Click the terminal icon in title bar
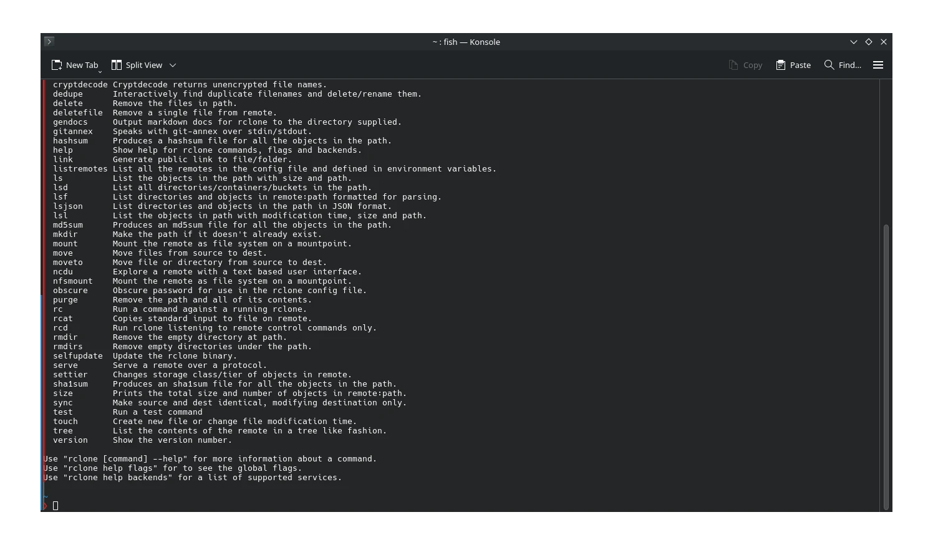This screenshot has width=933, height=560. click(x=49, y=41)
